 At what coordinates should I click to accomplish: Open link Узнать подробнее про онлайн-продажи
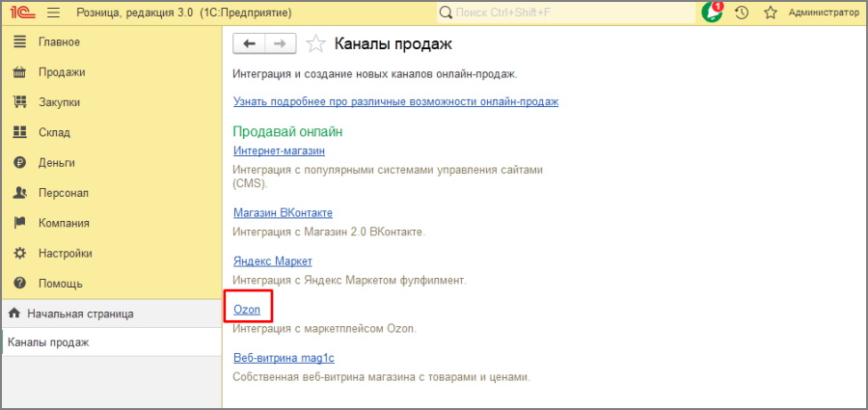395,101
